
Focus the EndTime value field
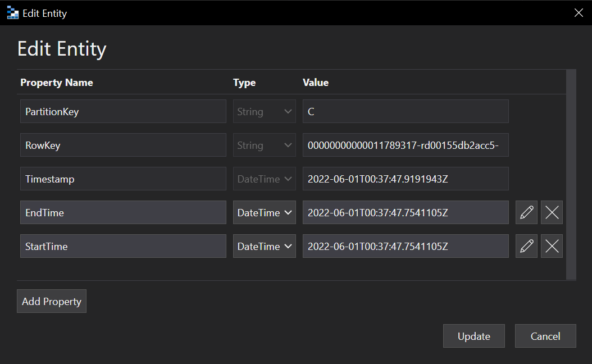[406, 212]
